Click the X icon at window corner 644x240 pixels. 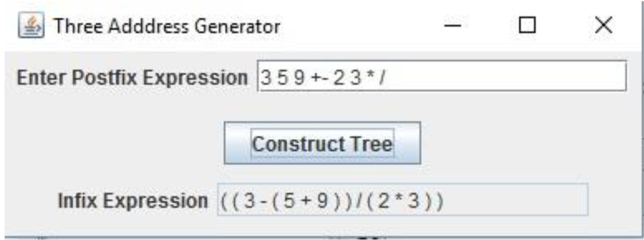coord(603,26)
